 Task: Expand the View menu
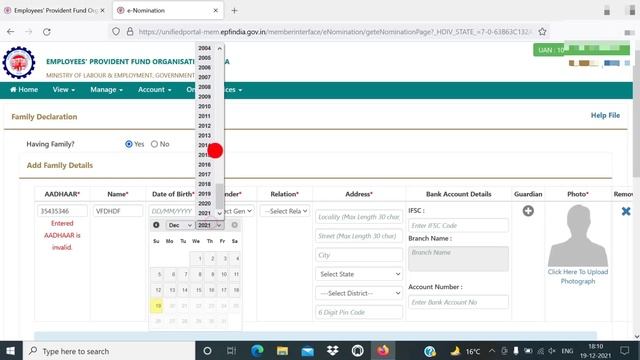pyautogui.click(x=64, y=90)
